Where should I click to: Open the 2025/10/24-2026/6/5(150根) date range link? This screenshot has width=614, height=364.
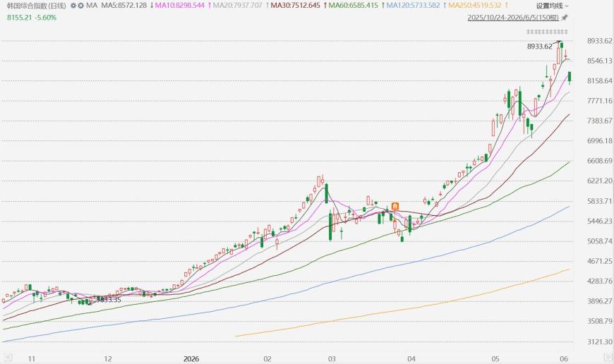click(x=513, y=18)
